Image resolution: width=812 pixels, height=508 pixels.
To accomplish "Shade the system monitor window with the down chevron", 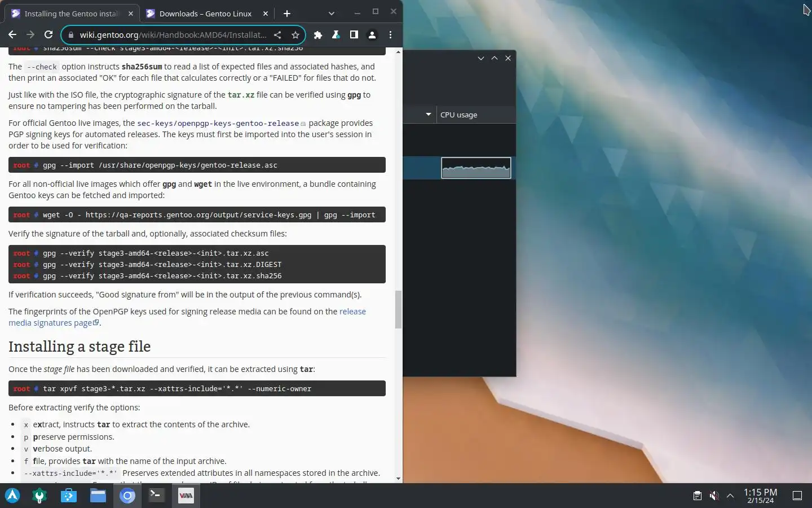I will coord(481,58).
